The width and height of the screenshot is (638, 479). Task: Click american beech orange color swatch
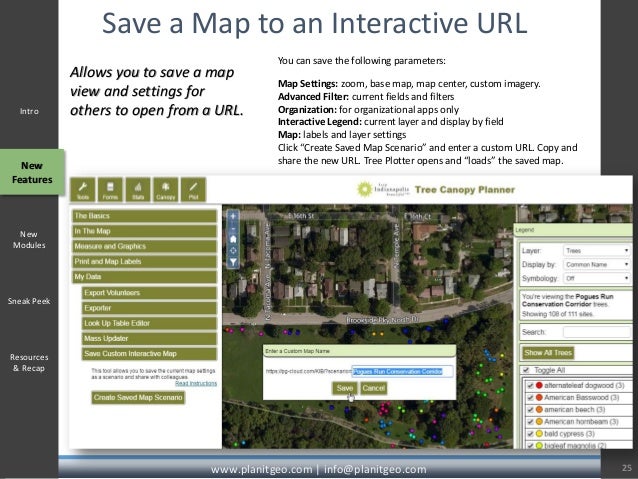[x=539, y=409]
